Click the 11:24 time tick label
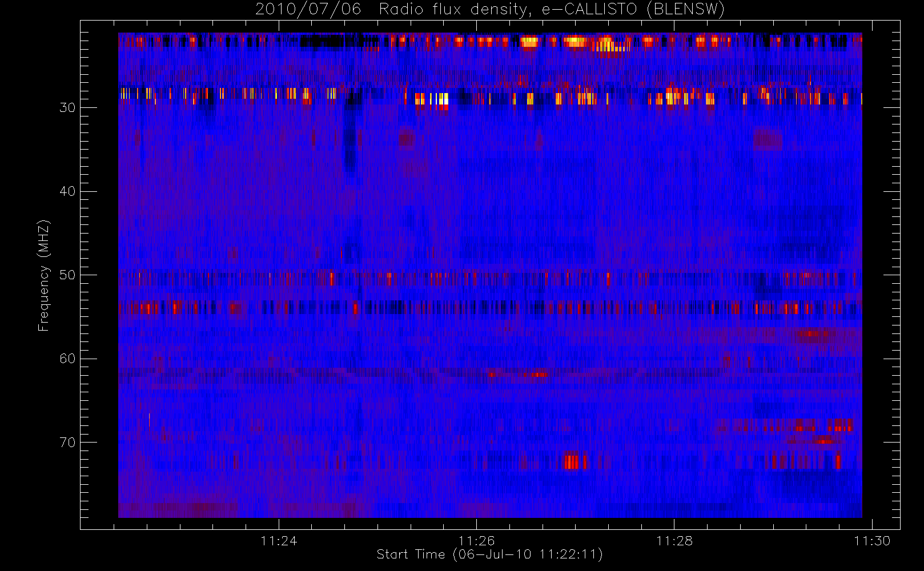 click(x=279, y=541)
